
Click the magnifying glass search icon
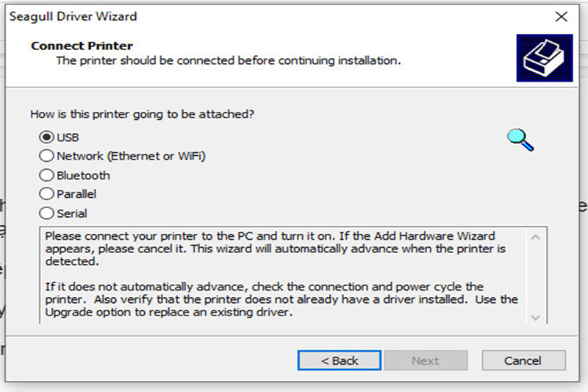tap(520, 140)
